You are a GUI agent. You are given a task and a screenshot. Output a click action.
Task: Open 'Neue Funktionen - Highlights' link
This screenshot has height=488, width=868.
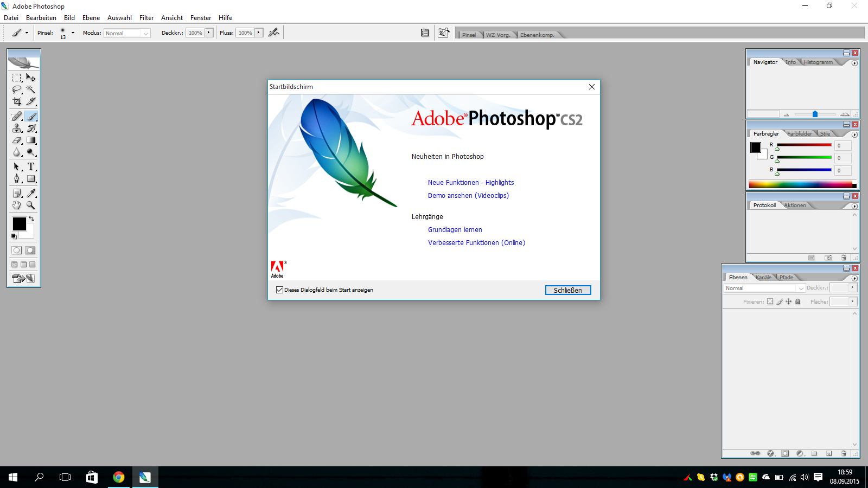coord(471,183)
